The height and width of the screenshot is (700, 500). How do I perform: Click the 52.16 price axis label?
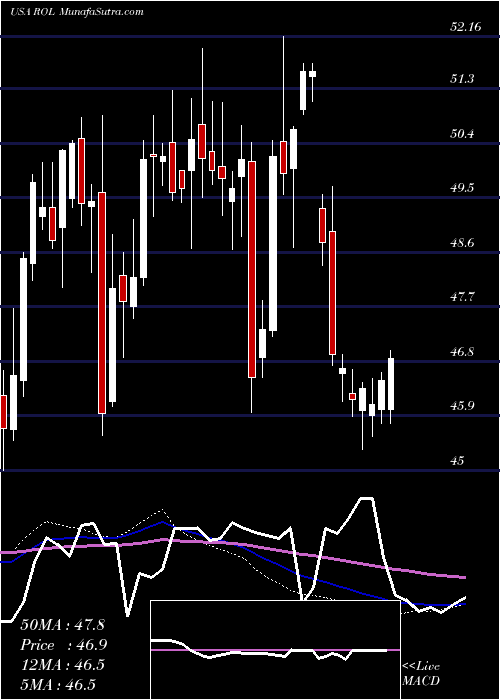coord(466,27)
